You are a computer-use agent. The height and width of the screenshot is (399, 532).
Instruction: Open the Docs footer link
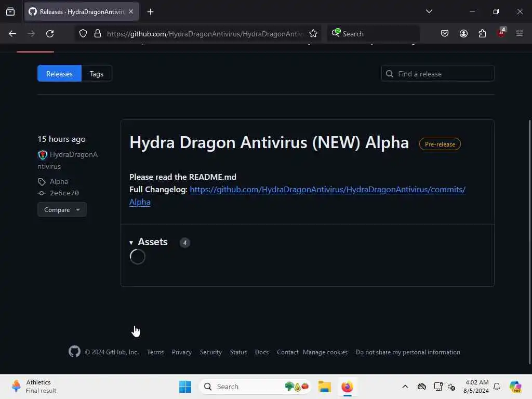tap(262, 352)
